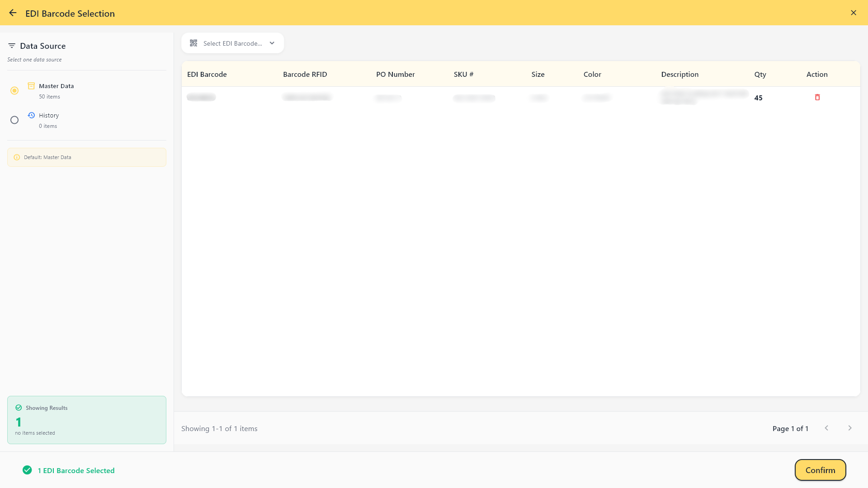Close the EDI Barcode Selection dialog

854,13
